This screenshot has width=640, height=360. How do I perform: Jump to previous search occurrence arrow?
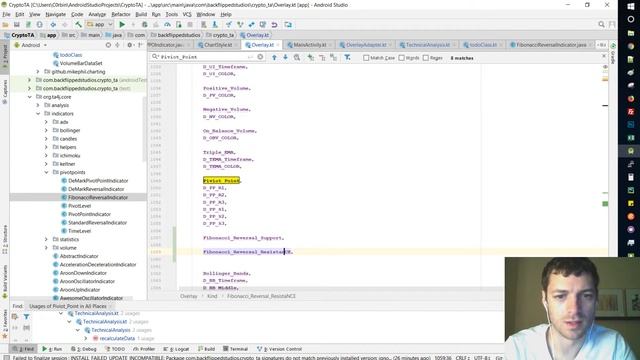(x=274, y=58)
